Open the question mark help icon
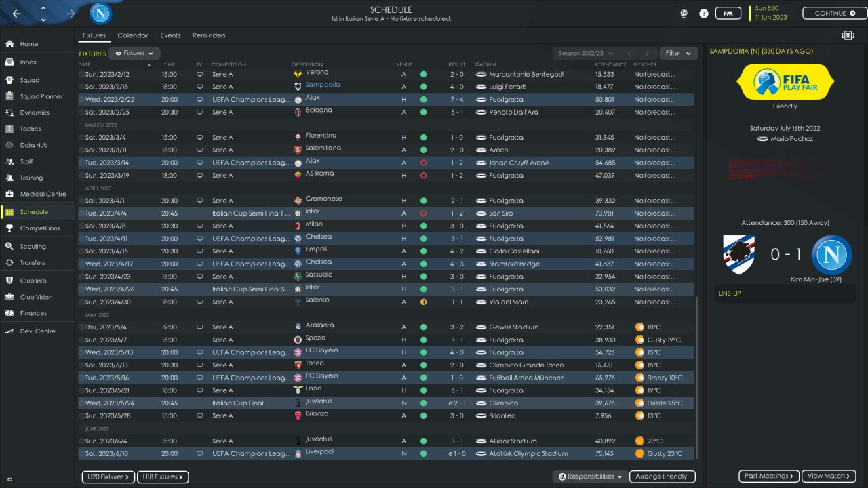868x488 pixels. click(704, 14)
